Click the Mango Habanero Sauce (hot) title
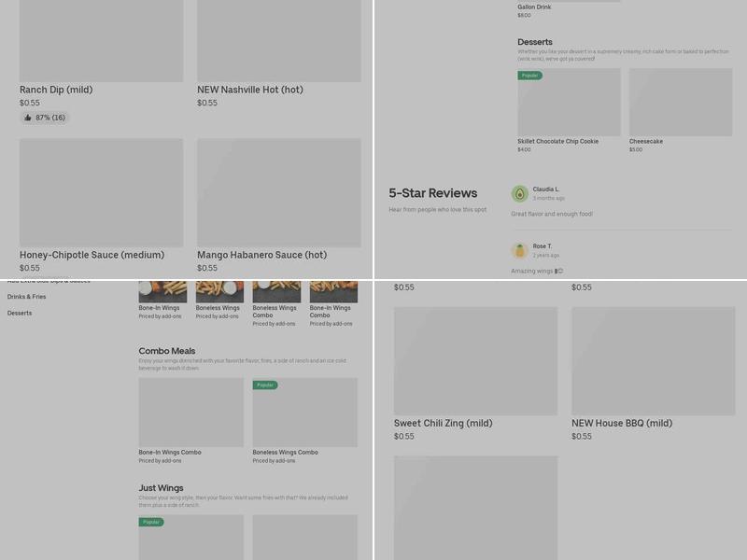This screenshot has width=747, height=560. pos(262,255)
